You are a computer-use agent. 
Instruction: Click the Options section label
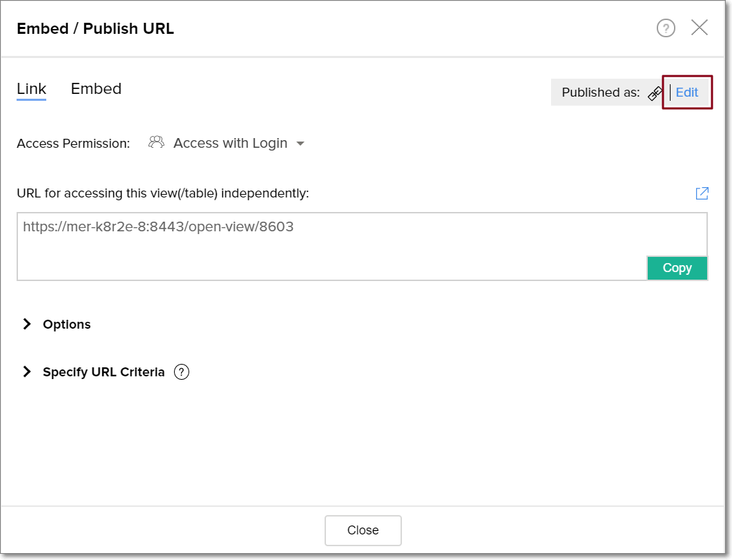[x=67, y=325]
